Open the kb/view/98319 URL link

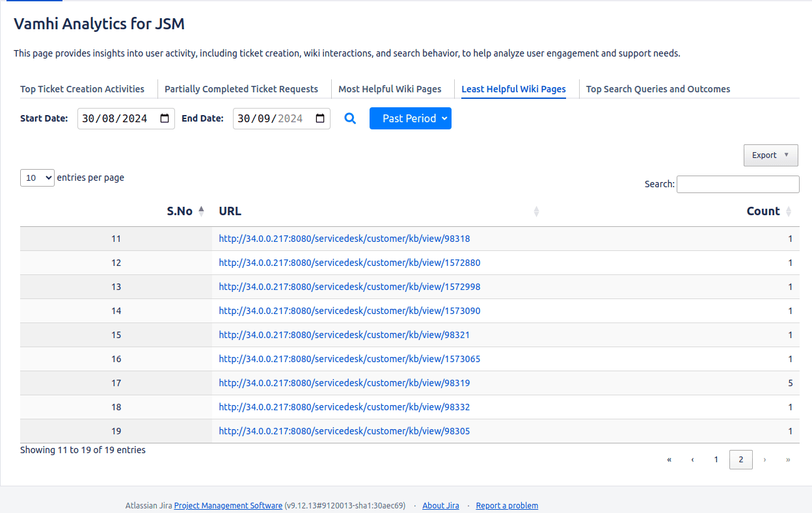[x=344, y=383]
